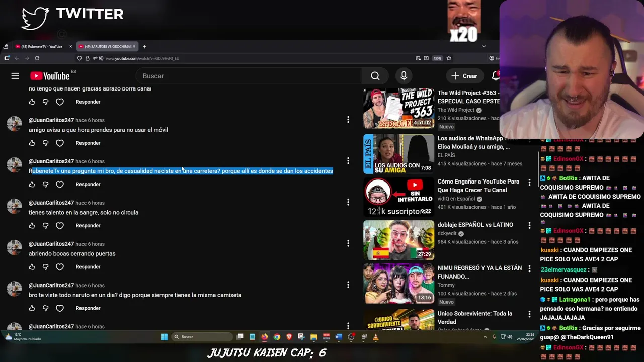The width and height of the screenshot is (644, 362).
Task: Open Microsoft Word from the taskbar
Action: click(339, 337)
